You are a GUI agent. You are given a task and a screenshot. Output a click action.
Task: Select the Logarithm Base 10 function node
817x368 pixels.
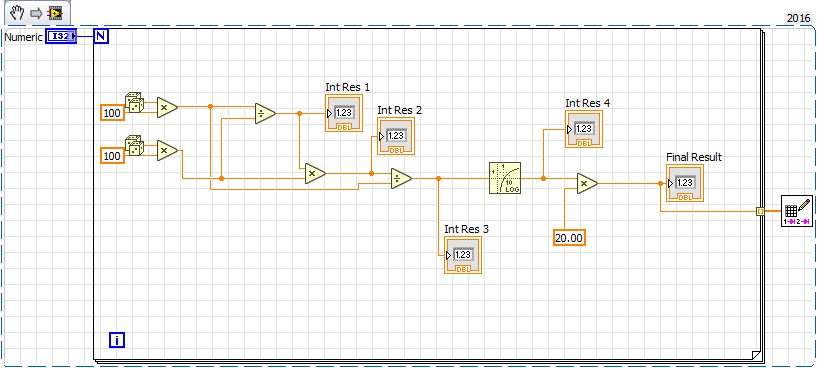point(505,178)
